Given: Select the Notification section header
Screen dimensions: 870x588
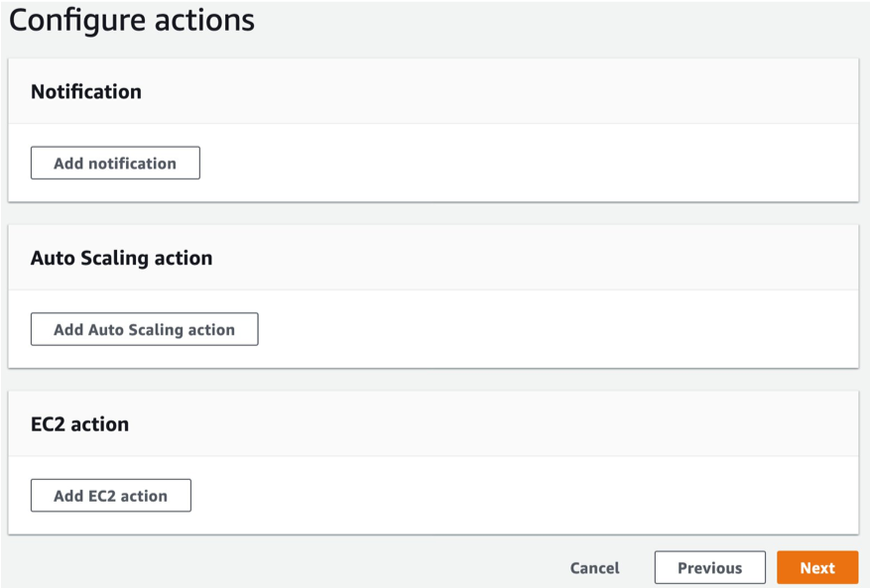Looking at the screenshot, I should point(85,91).
